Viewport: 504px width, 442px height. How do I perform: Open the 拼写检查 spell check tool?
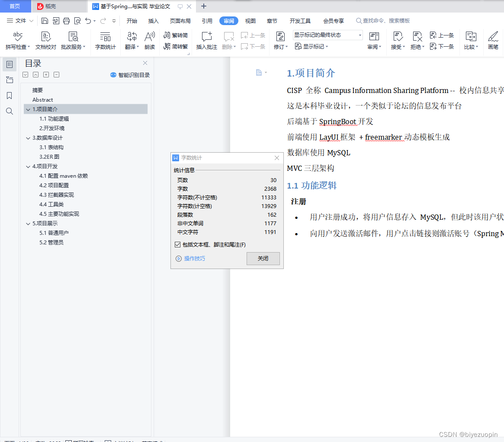[x=17, y=40]
